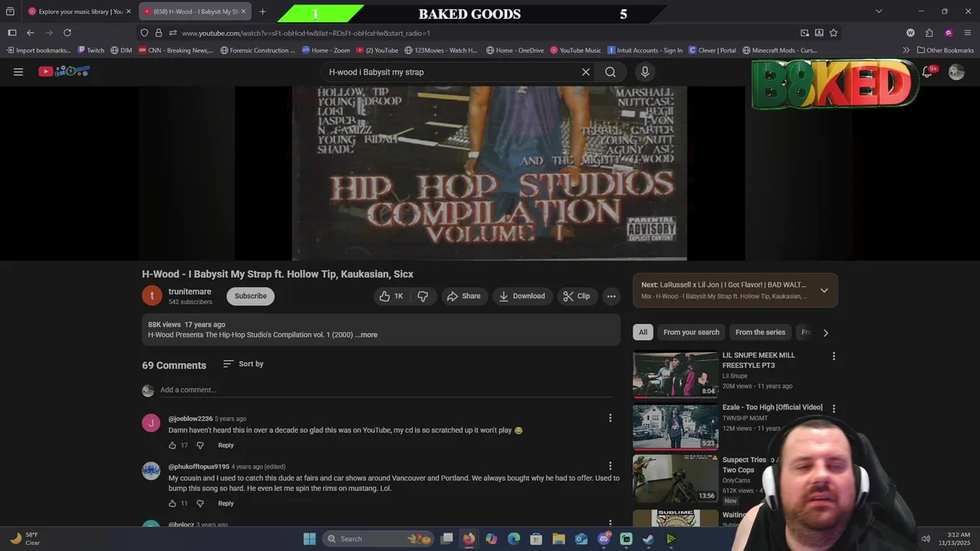The width and height of the screenshot is (980, 551).
Task: Click the YouTube search magnifier button
Action: [x=610, y=72]
